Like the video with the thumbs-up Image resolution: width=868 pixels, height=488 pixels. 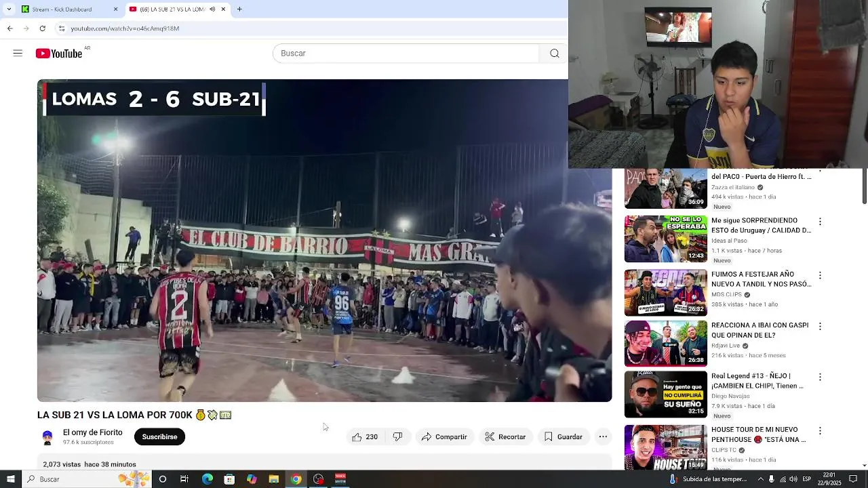365,437
